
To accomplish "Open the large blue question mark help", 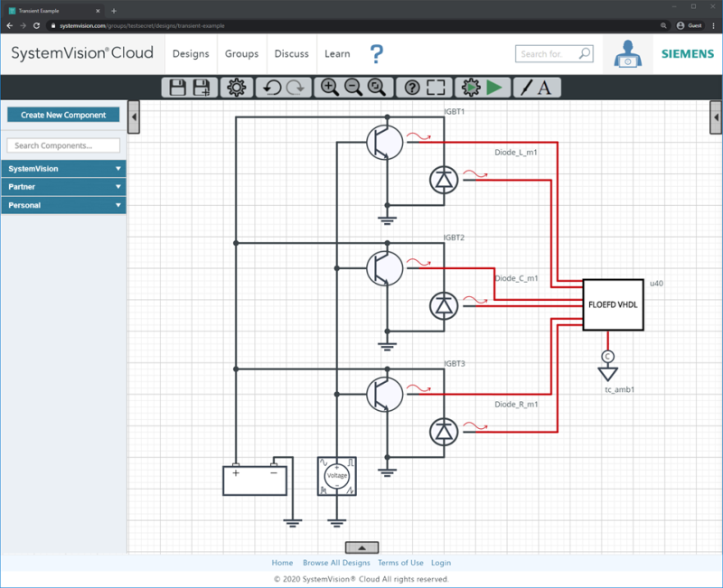I will (377, 54).
